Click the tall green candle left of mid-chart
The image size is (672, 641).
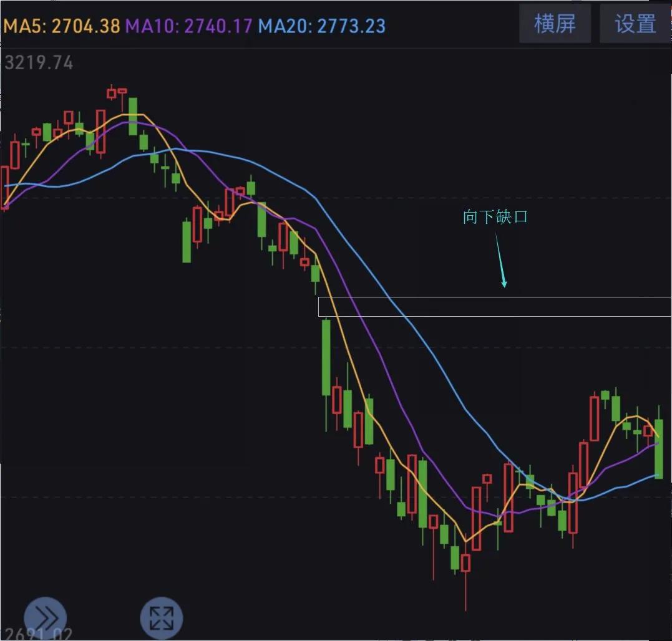(x=187, y=241)
